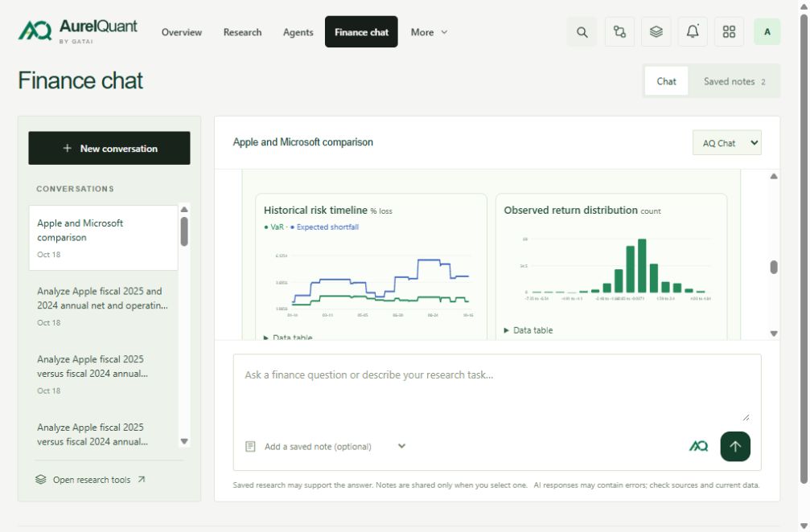810x532 pixels.
Task: Click the saved note document icon
Action: pos(250,446)
